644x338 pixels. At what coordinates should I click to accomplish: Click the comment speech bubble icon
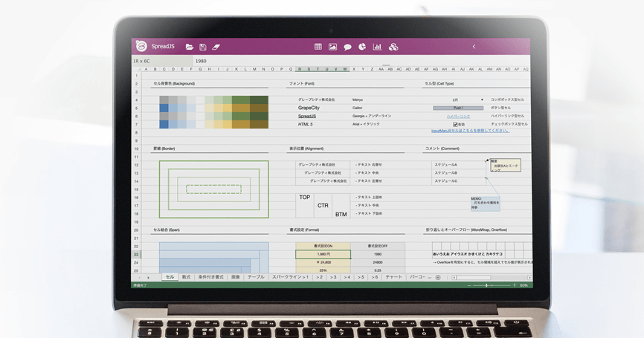coord(347,47)
